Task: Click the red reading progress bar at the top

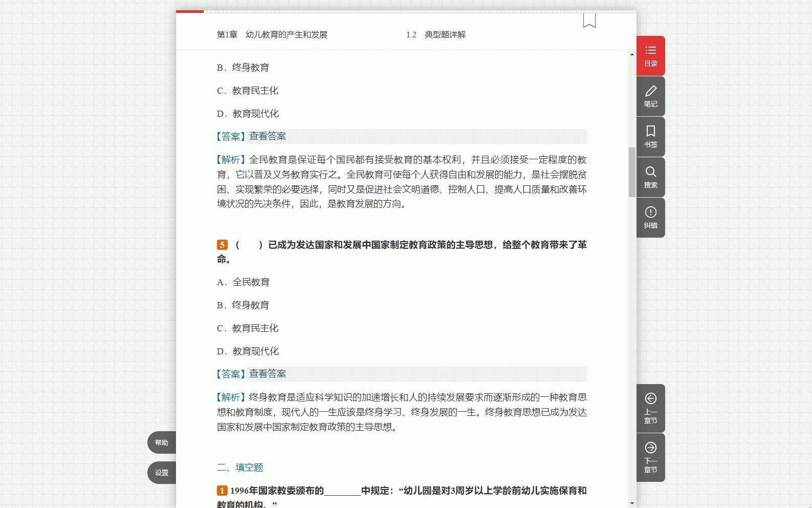Action: [x=190, y=11]
